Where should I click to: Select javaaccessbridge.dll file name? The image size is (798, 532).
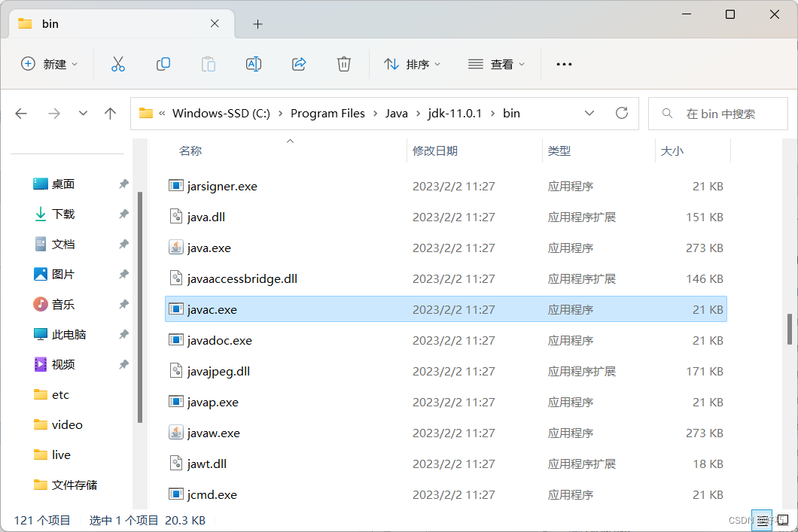click(242, 278)
